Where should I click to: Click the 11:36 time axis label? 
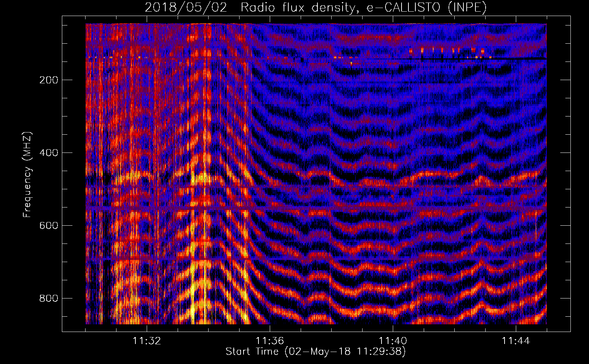(270, 341)
